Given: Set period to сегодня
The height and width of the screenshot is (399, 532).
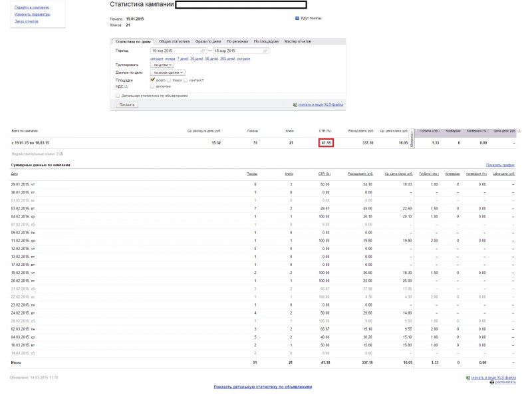Looking at the screenshot, I should [157, 59].
